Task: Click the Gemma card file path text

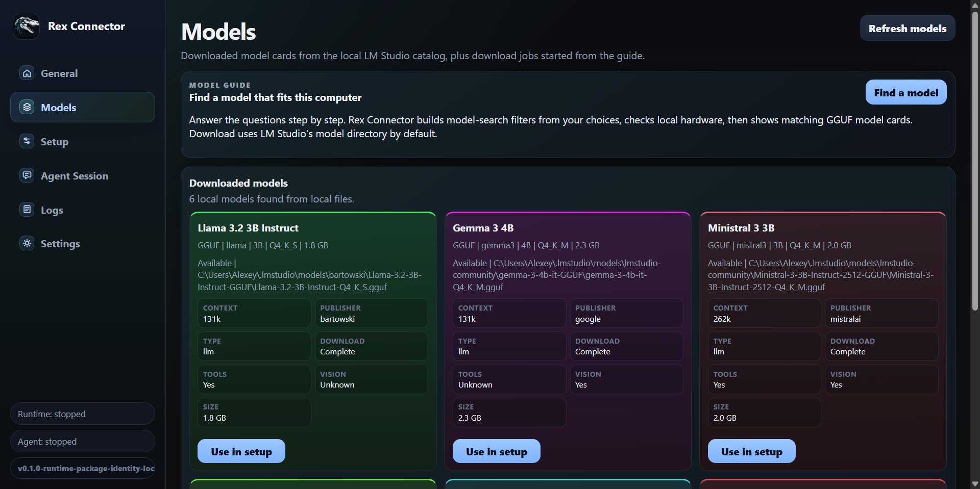Action: [557, 275]
